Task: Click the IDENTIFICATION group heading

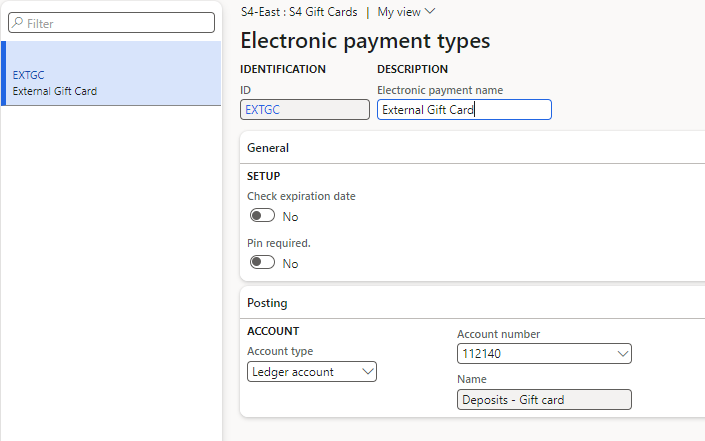Action: tap(283, 70)
